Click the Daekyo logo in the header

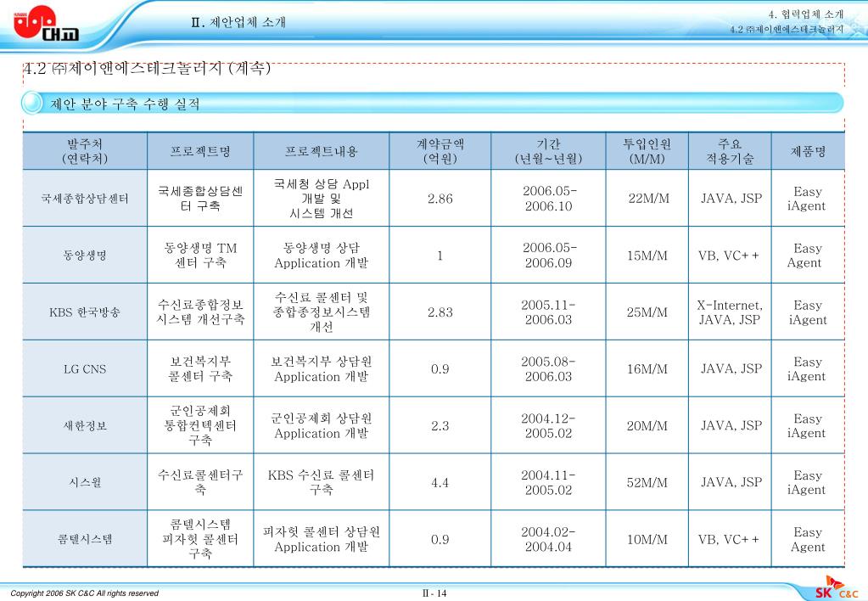click(46, 23)
